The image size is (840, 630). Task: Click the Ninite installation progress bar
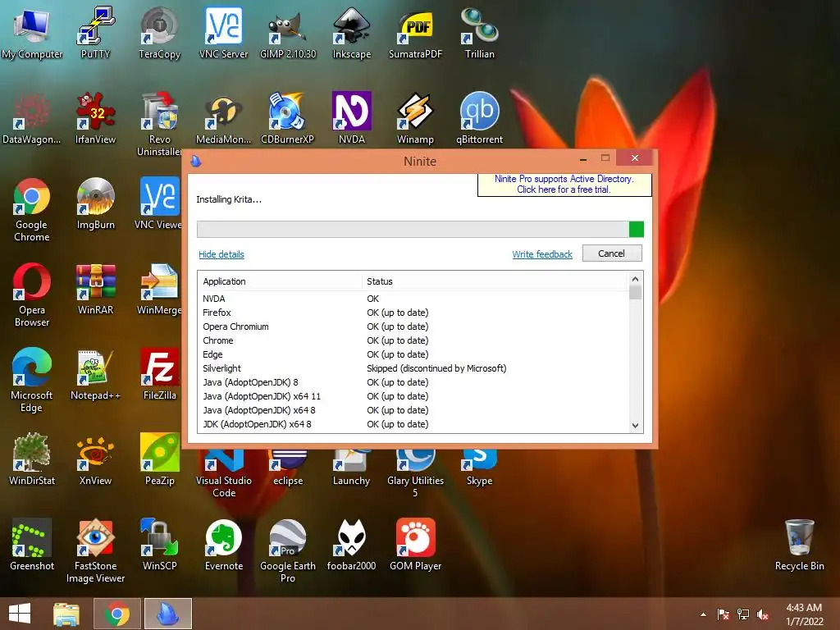tap(420, 230)
